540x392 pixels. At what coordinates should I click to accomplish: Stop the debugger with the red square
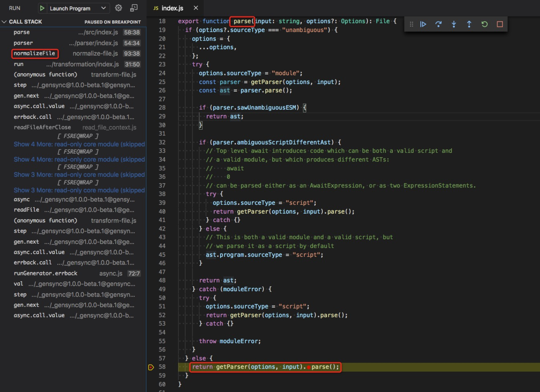(499, 24)
